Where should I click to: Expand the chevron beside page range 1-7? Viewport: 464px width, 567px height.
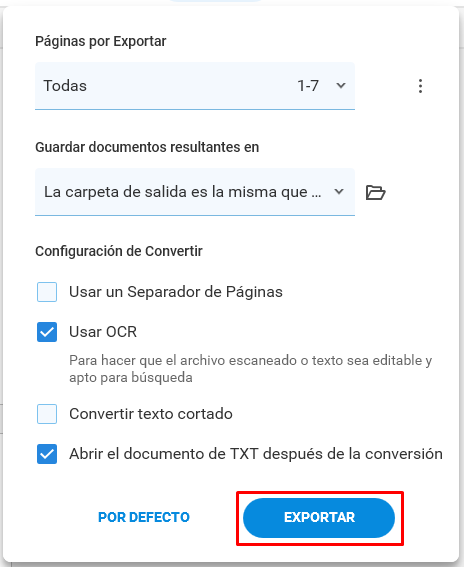341,86
